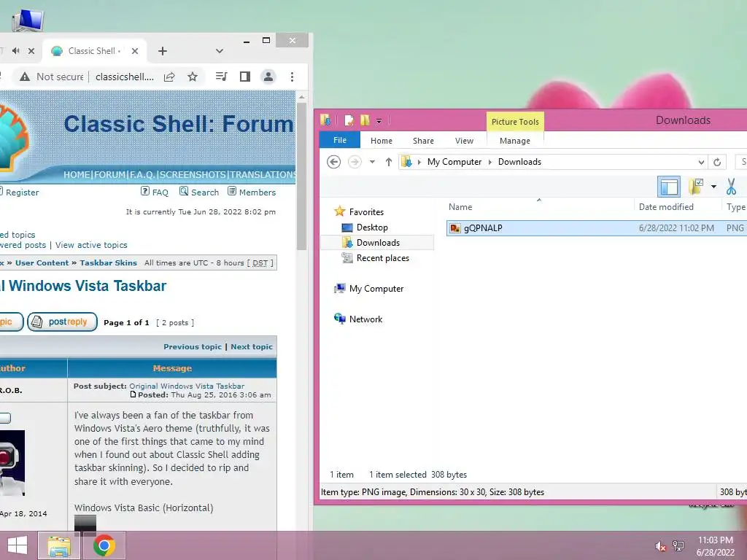Open recent locations dropdown arrow in Explorer

(x=372, y=162)
